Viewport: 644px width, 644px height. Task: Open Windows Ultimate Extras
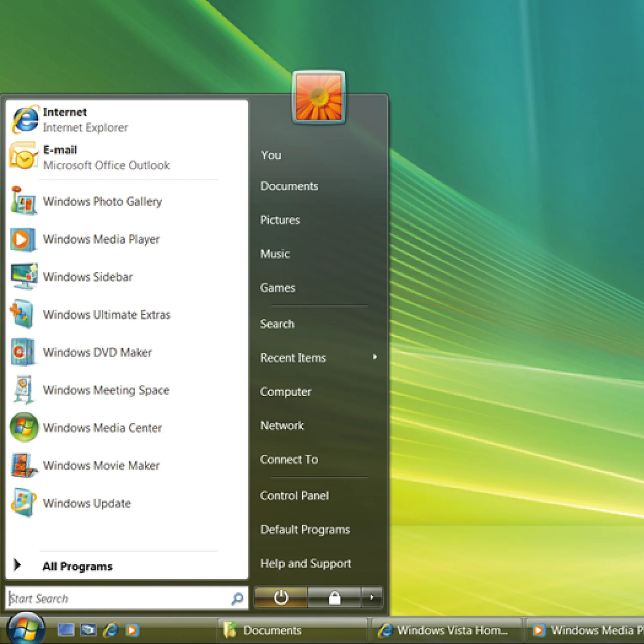127,315
